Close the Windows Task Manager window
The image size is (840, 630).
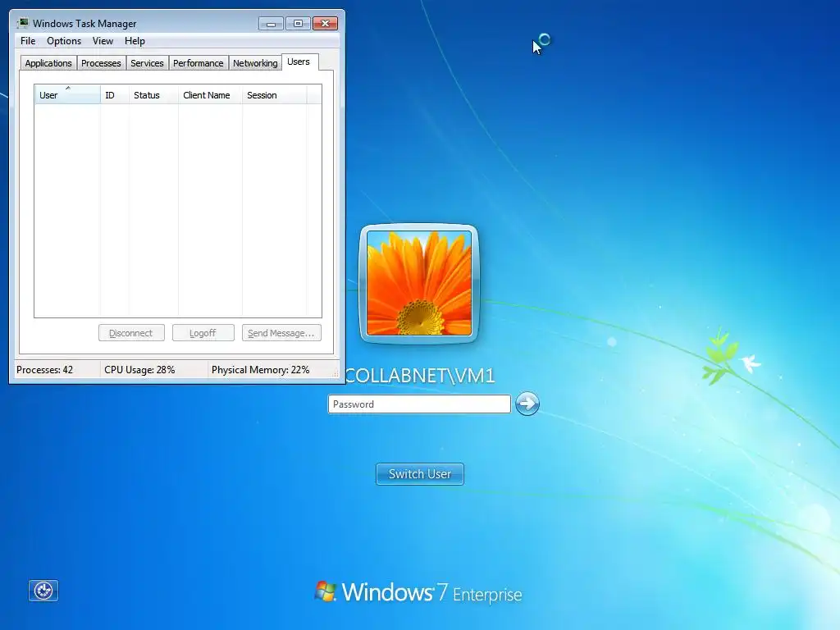[x=325, y=24]
